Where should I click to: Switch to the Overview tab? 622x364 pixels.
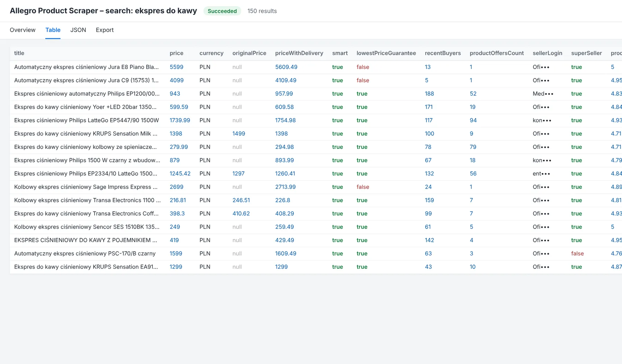pos(22,30)
